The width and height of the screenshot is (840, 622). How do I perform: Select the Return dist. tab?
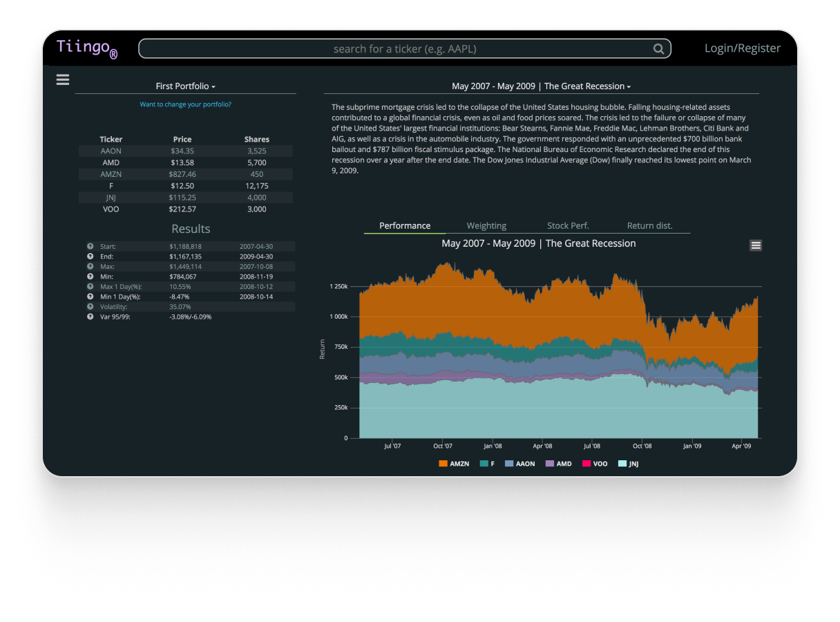click(x=649, y=226)
